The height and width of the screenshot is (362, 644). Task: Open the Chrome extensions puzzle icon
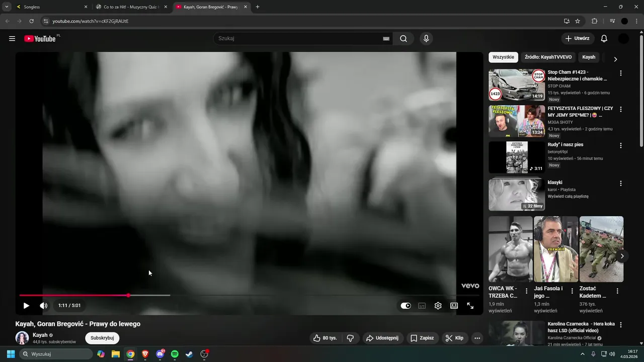pyautogui.click(x=595, y=21)
